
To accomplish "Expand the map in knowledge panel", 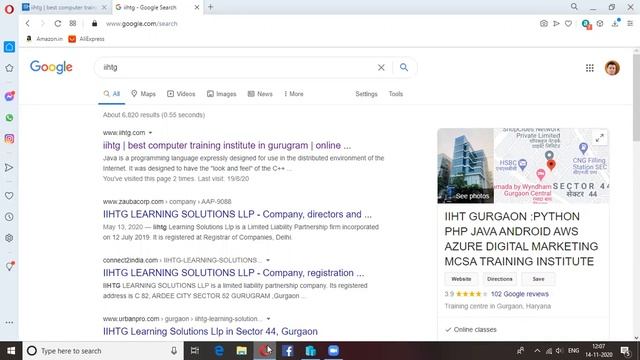I will pos(600,138).
